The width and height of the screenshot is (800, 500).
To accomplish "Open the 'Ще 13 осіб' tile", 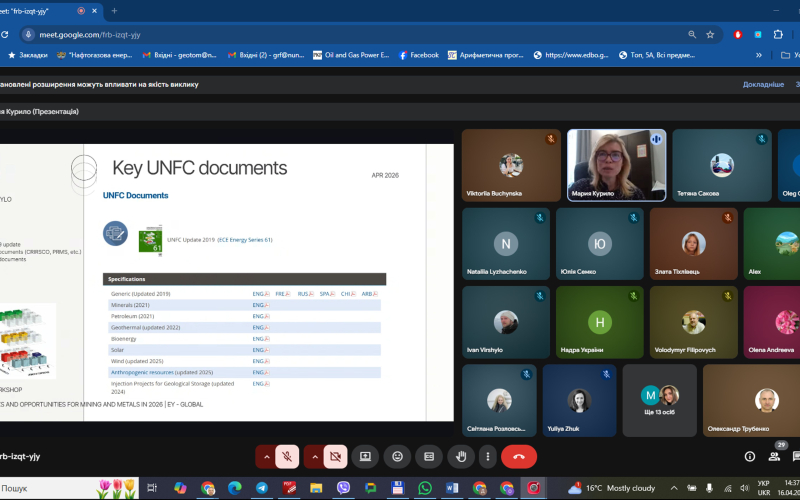I will pos(660,401).
